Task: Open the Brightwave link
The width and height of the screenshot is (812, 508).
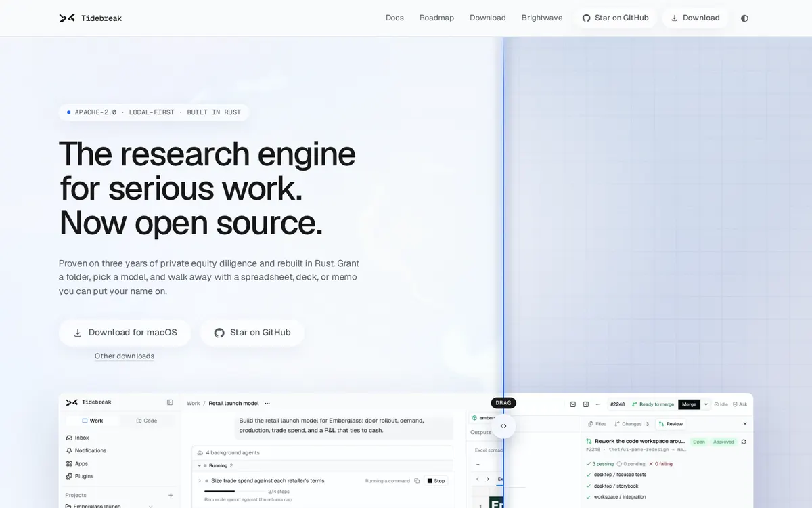Action: (542, 18)
